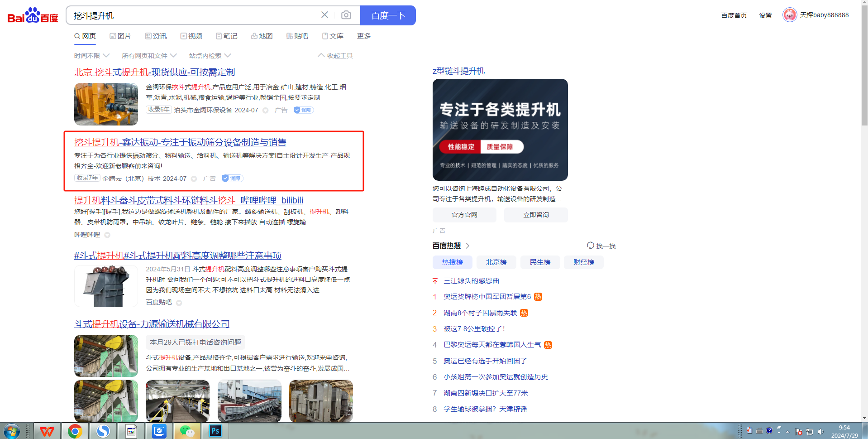Click the user avatar for 天枰baby888888
Image resolution: width=868 pixels, height=439 pixels.
point(790,15)
